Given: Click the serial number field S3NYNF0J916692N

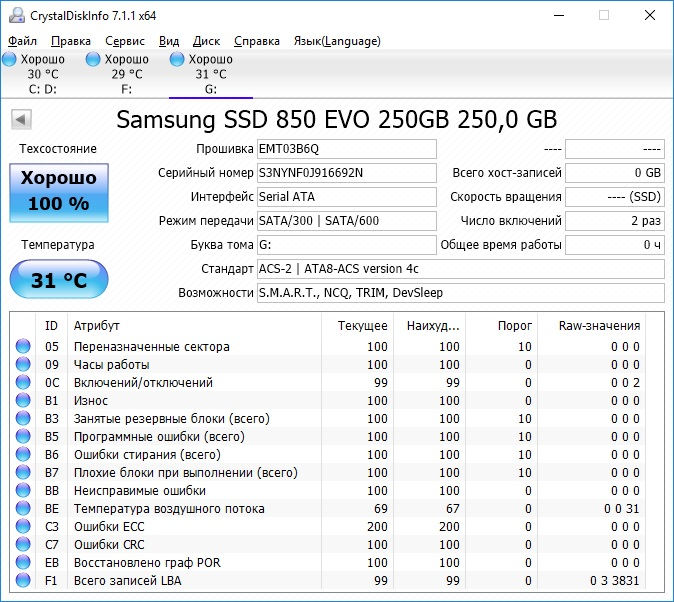Looking at the screenshot, I should [346, 173].
